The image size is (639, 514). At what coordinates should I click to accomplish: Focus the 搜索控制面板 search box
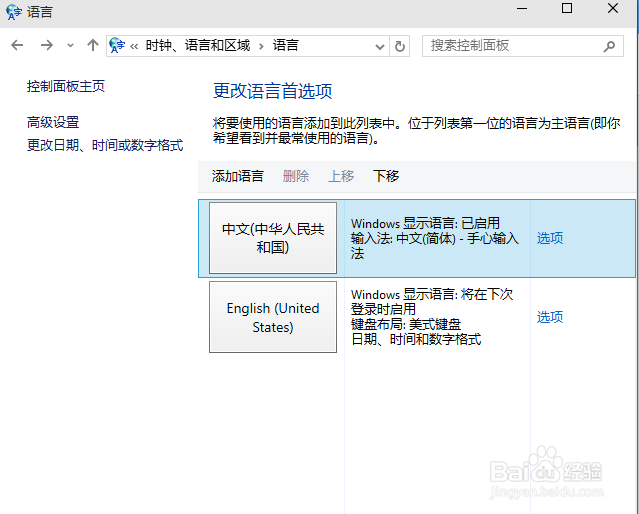tap(523, 46)
